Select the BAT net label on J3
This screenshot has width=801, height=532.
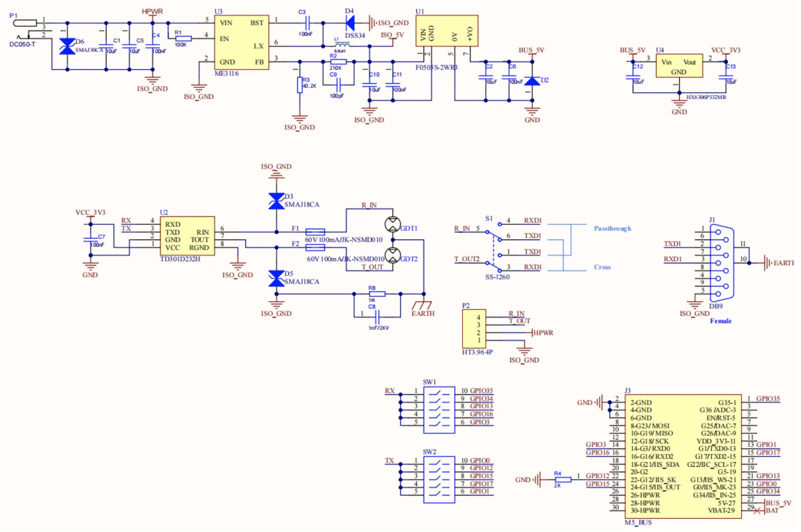[772, 510]
